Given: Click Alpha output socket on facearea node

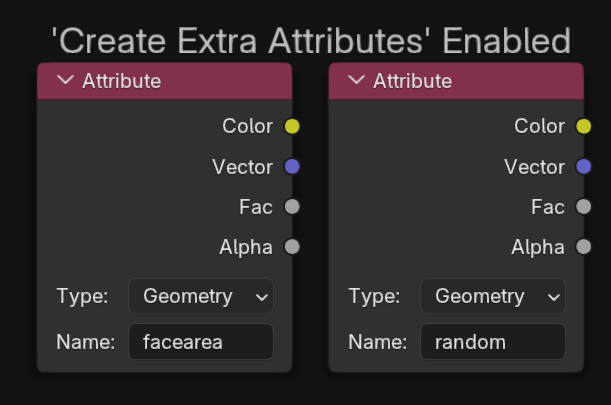Looking at the screenshot, I should pyautogui.click(x=292, y=246).
